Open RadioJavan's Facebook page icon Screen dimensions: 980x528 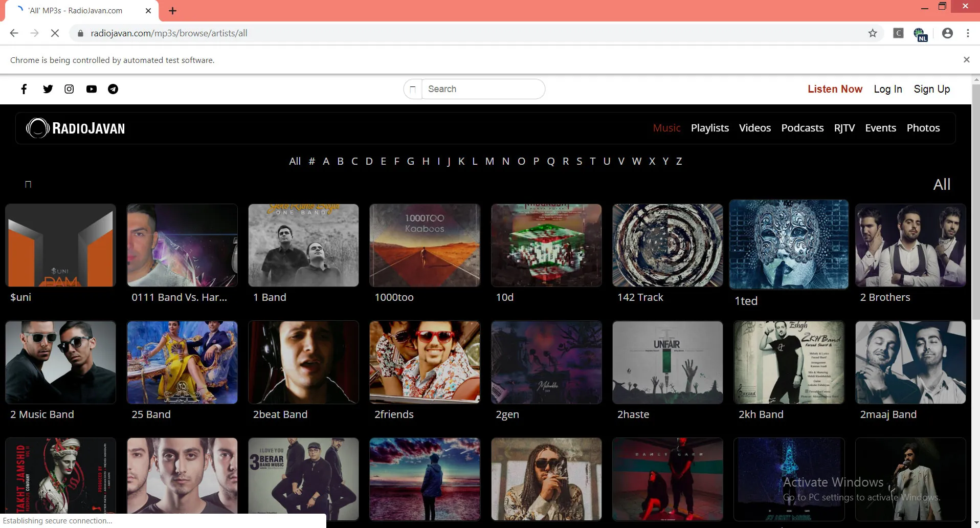pos(24,89)
